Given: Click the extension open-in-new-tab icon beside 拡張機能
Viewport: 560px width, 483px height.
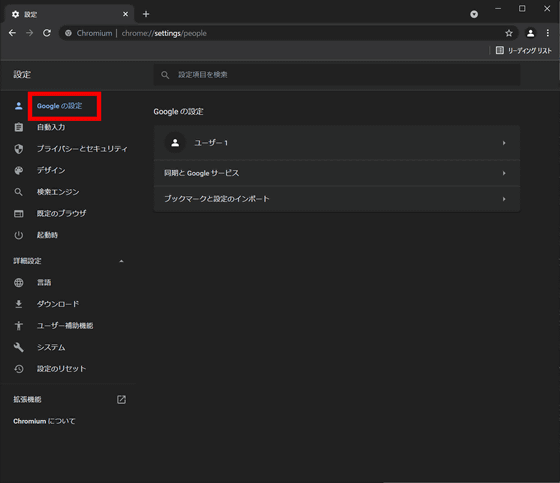Looking at the screenshot, I should tap(121, 399).
